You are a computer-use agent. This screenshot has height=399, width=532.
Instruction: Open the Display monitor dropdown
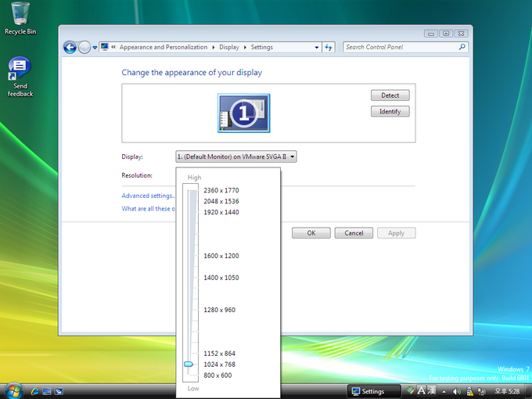pos(236,156)
